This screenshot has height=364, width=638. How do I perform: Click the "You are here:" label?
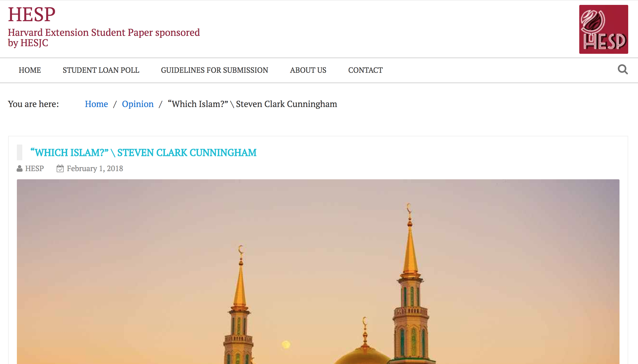[x=33, y=104]
